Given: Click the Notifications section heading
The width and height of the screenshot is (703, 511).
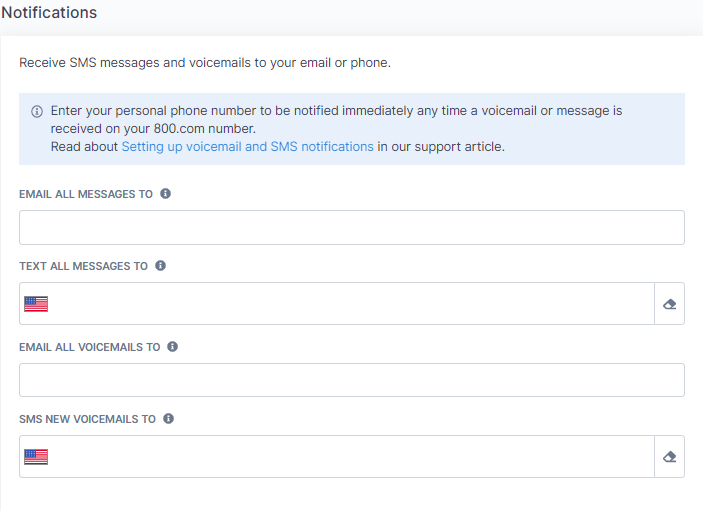Looking at the screenshot, I should (x=49, y=13).
